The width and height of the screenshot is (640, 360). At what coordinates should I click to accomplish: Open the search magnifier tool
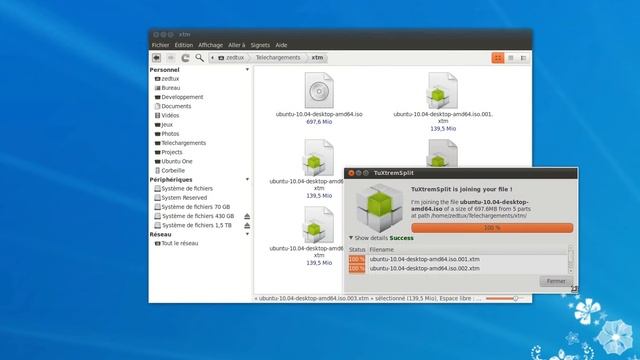click(199, 58)
